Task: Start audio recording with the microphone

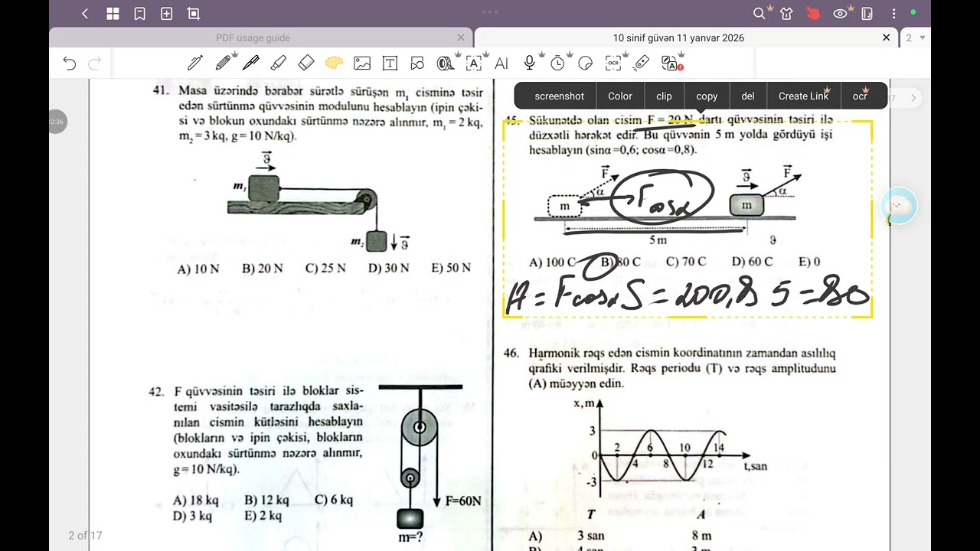Action: click(x=529, y=64)
